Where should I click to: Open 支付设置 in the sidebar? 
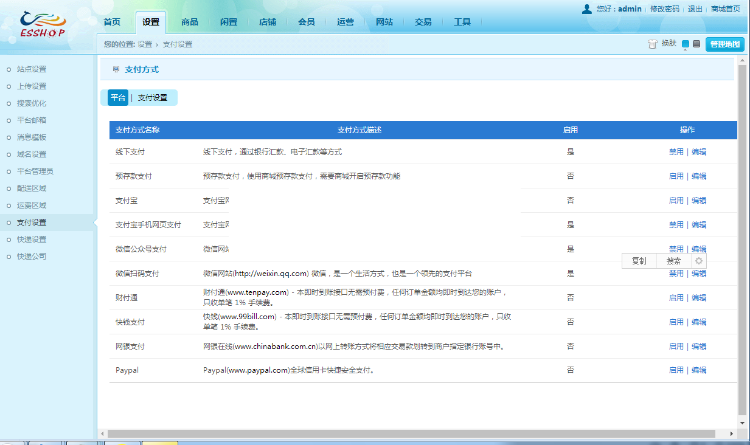pos(32,222)
